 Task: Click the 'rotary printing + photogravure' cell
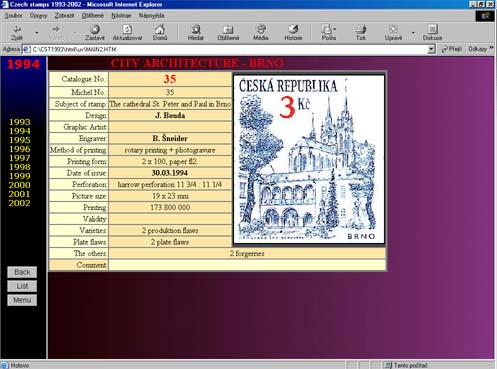tap(170, 150)
